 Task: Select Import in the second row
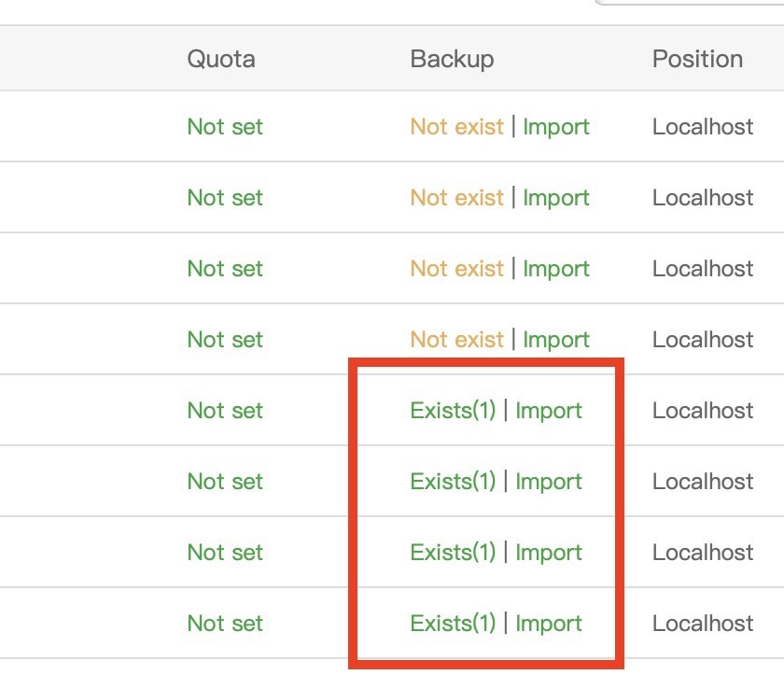pyautogui.click(x=556, y=198)
